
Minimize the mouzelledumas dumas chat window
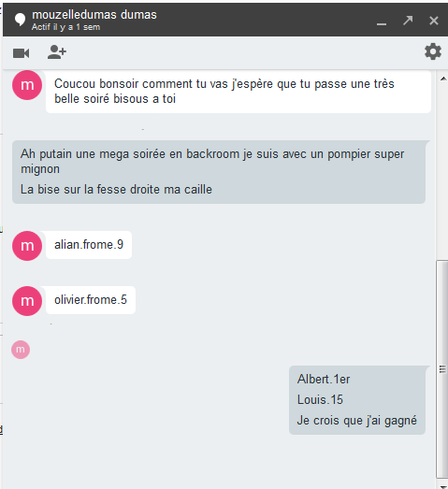382,21
